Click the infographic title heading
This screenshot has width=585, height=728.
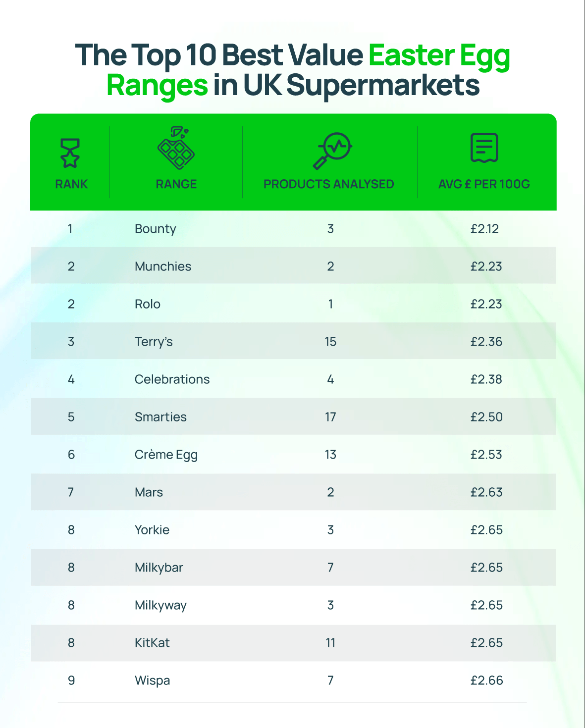293,69
